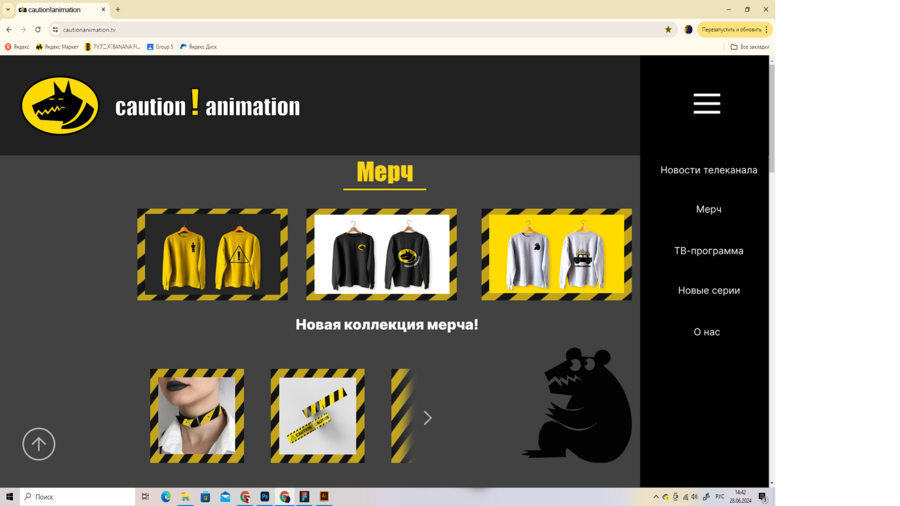Bookmark page with the star icon
Viewport: 900px width, 506px height.
[x=668, y=30]
